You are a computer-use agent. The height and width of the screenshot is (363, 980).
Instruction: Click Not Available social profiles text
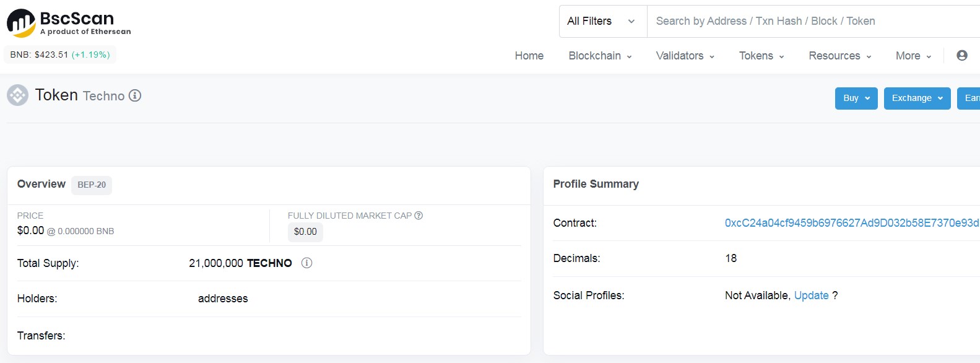coord(757,295)
